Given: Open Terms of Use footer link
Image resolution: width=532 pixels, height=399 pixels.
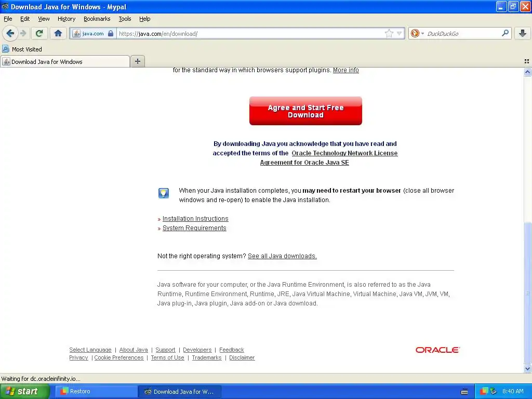Looking at the screenshot, I should 167,357.
